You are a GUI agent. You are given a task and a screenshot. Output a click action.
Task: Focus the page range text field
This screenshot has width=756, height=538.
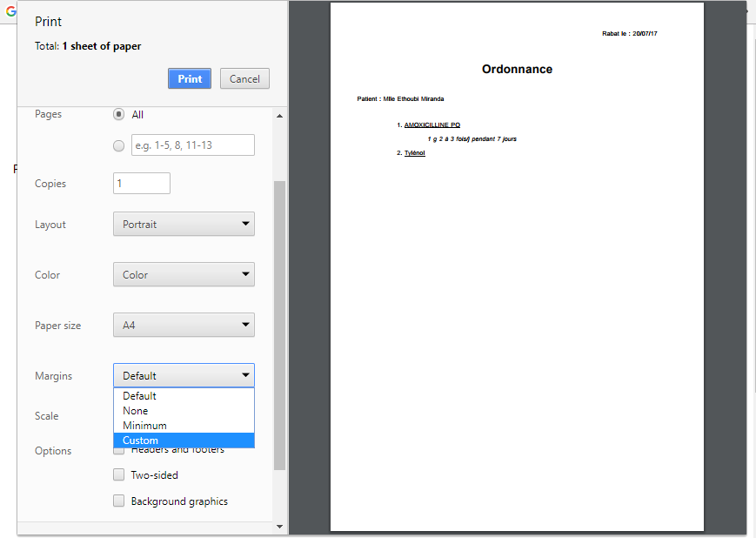[192, 145]
